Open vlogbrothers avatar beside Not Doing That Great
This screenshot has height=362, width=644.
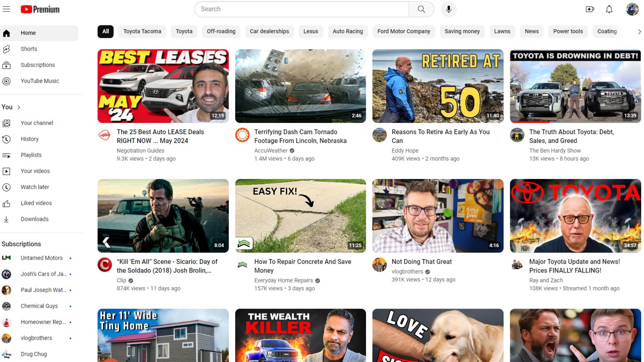click(x=379, y=265)
